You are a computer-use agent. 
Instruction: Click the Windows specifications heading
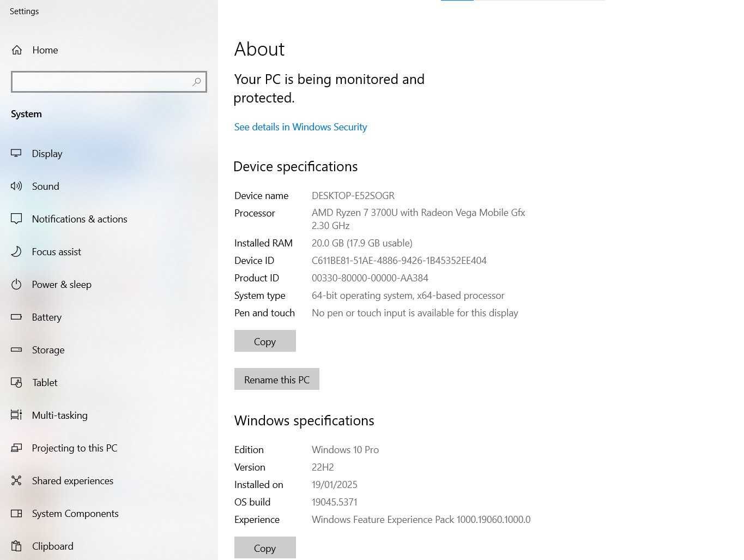pyautogui.click(x=304, y=421)
